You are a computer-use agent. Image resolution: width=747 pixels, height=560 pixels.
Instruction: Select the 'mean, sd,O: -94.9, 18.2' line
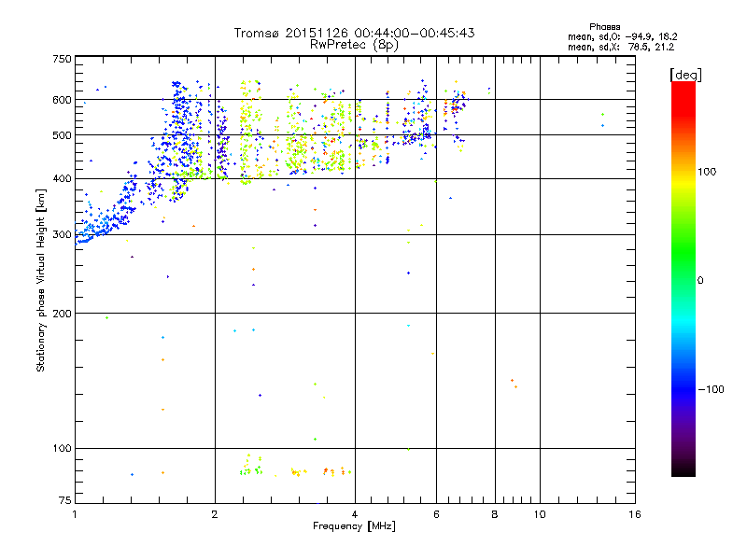click(x=622, y=36)
